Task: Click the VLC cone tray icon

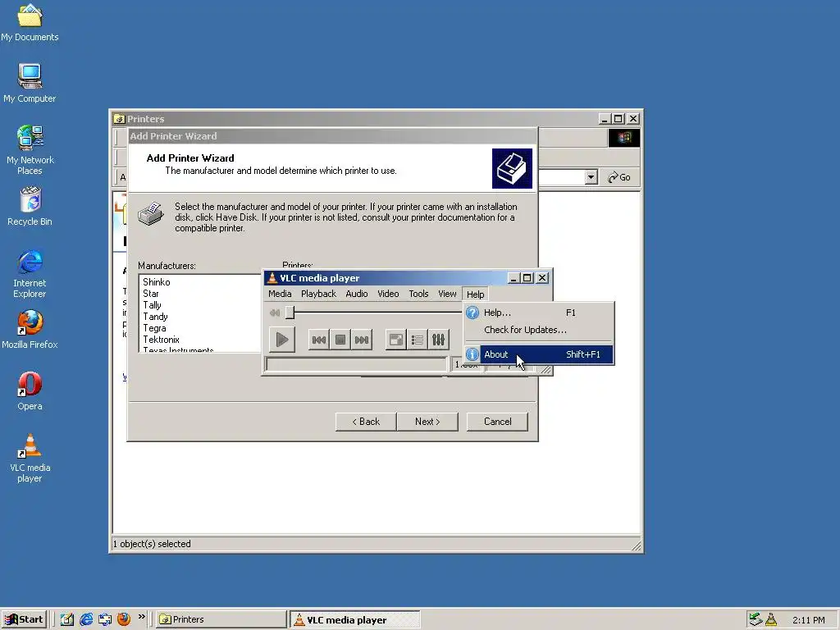Action: pos(771,619)
